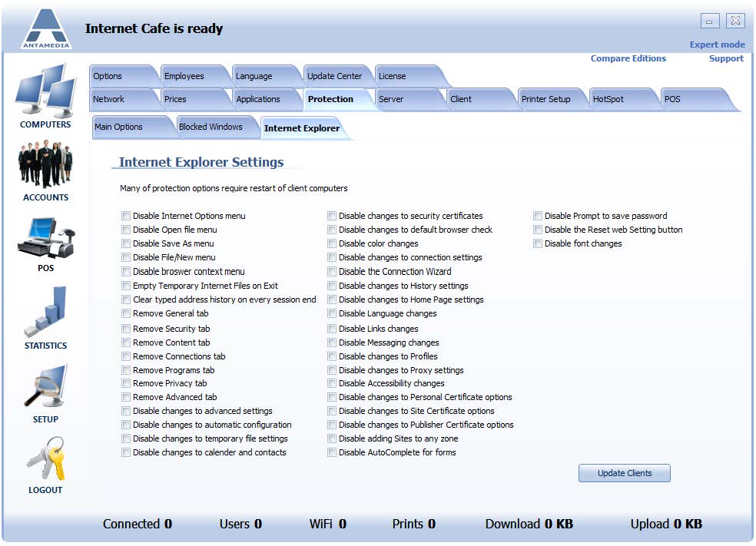Check Disable changes to Site Certificate options
This screenshot has height=546, width=756.
pyautogui.click(x=332, y=411)
